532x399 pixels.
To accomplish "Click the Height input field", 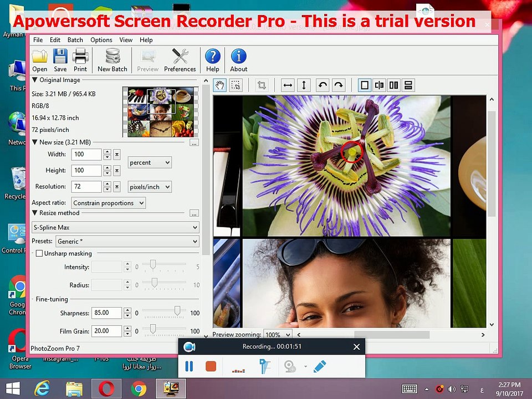I will [86, 170].
